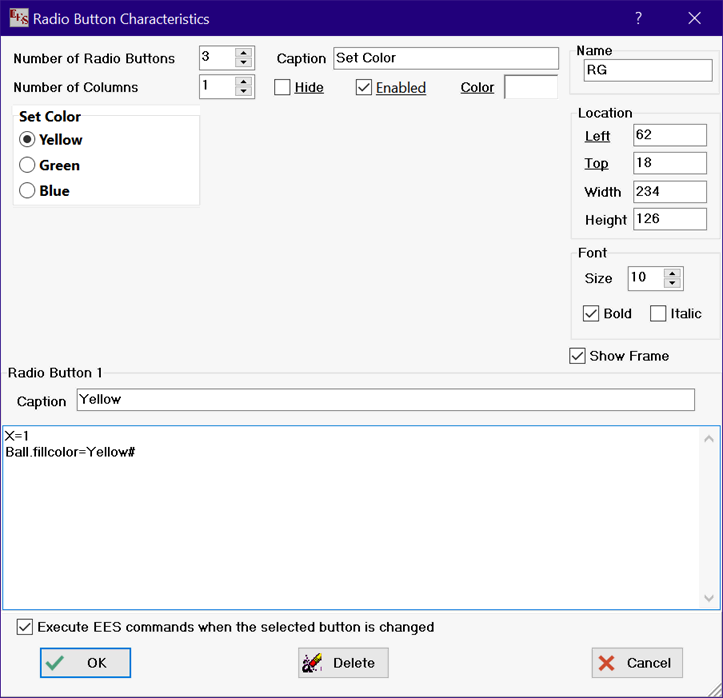Toggle the Bold font checkbox
Viewport: 723px width, 698px height.
[x=591, y=314]
